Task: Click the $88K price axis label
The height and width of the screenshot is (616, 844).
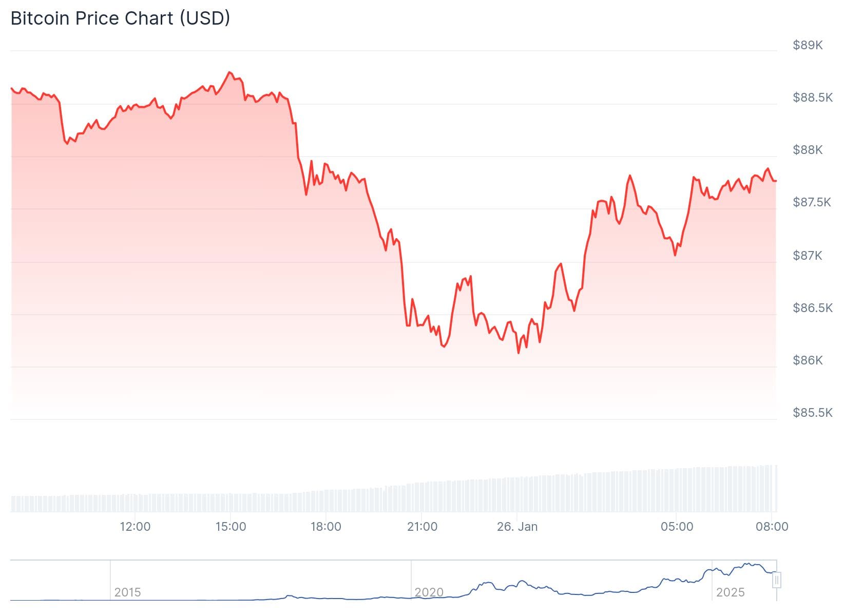Action: (x=808, y=150)
